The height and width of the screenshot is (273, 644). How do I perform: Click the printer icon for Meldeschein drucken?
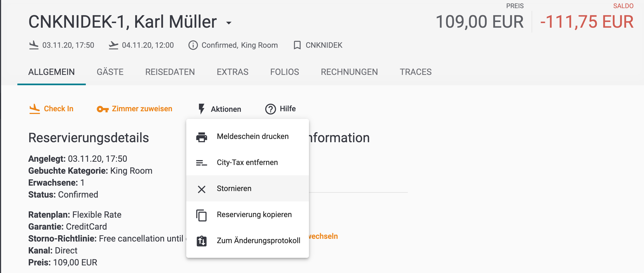(201, 137)
